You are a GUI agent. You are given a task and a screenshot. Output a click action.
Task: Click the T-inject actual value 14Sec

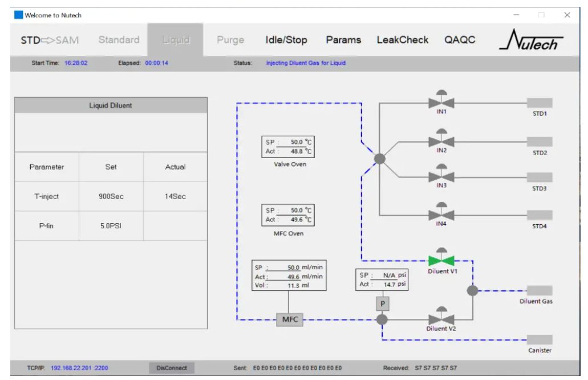(x=175, y=196)
